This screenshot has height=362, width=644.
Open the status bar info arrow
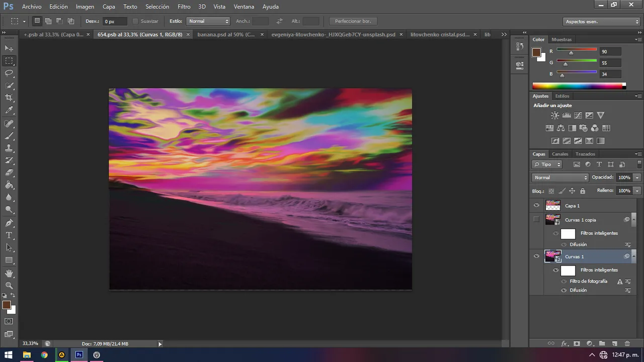coord(160,344)
